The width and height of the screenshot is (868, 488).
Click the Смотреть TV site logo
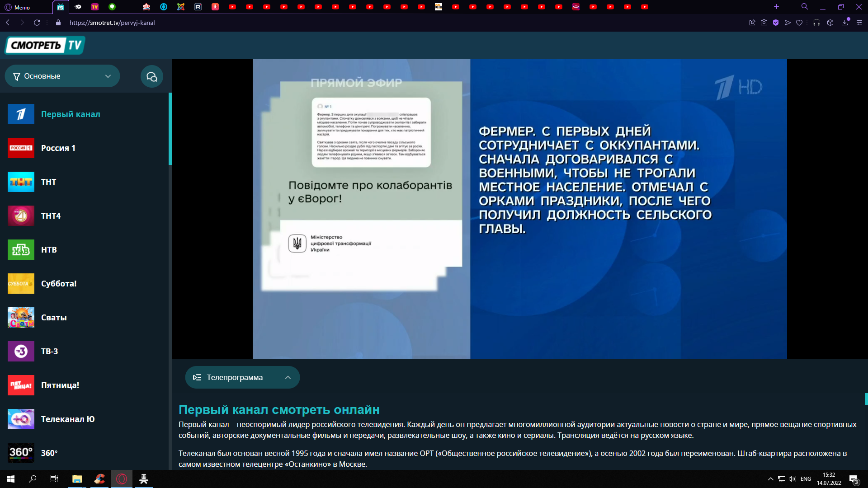point(45,45)
